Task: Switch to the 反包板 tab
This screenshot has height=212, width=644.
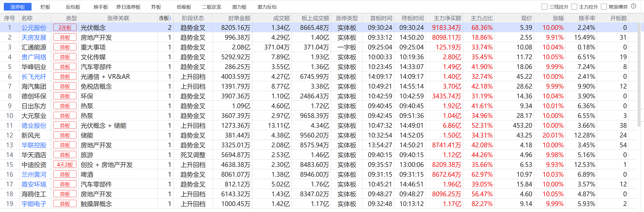Action: (73, 7)
